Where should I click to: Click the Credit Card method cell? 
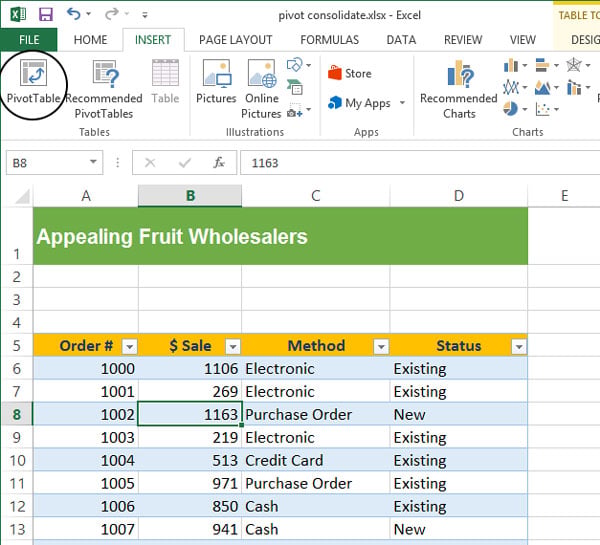click(316, 460)
